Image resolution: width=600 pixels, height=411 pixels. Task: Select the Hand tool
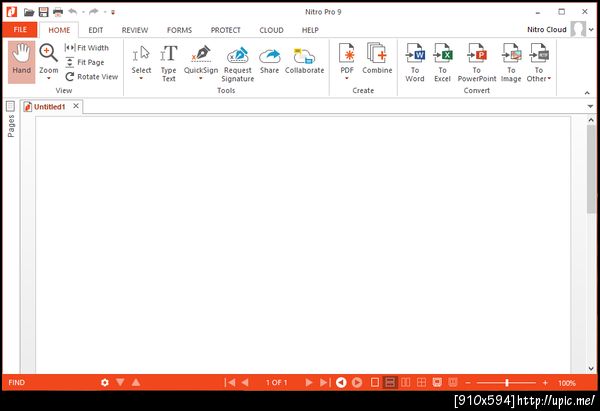(21, 62)
